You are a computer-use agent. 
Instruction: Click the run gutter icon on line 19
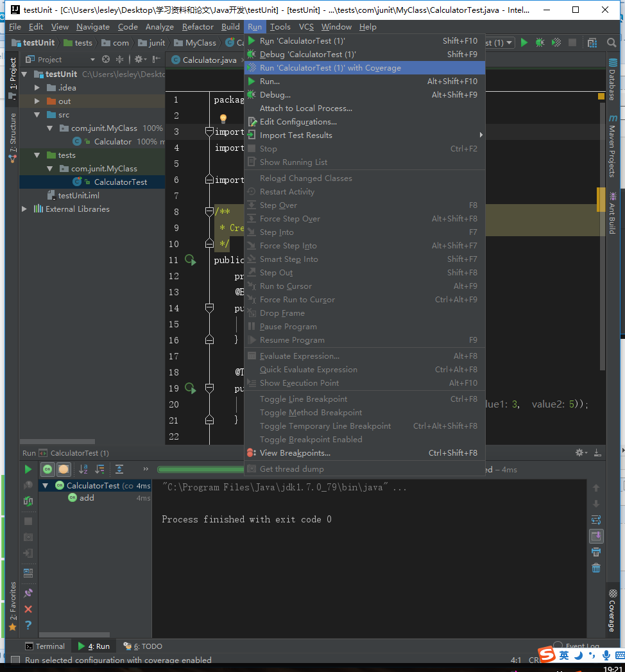[190, 388]
